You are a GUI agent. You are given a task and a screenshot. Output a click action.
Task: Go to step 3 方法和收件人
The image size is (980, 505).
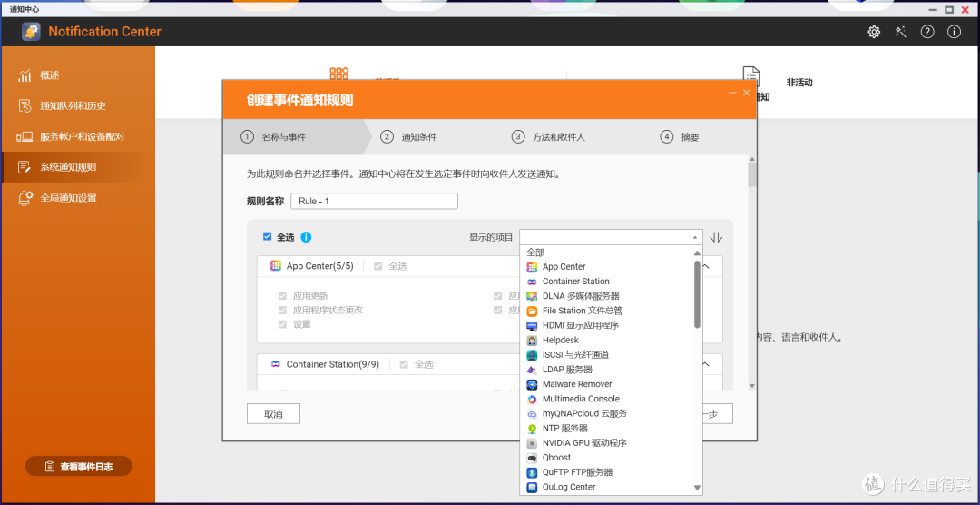(549, 137)
